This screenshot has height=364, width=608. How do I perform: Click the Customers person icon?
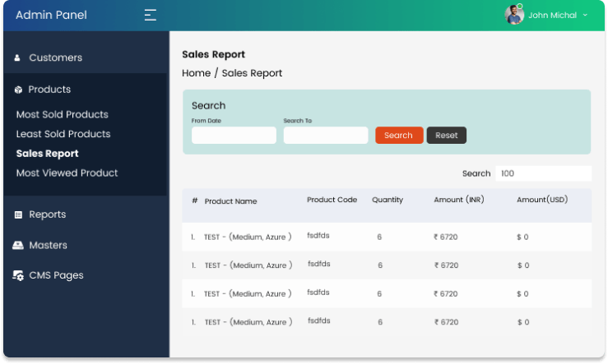(17, 58)
